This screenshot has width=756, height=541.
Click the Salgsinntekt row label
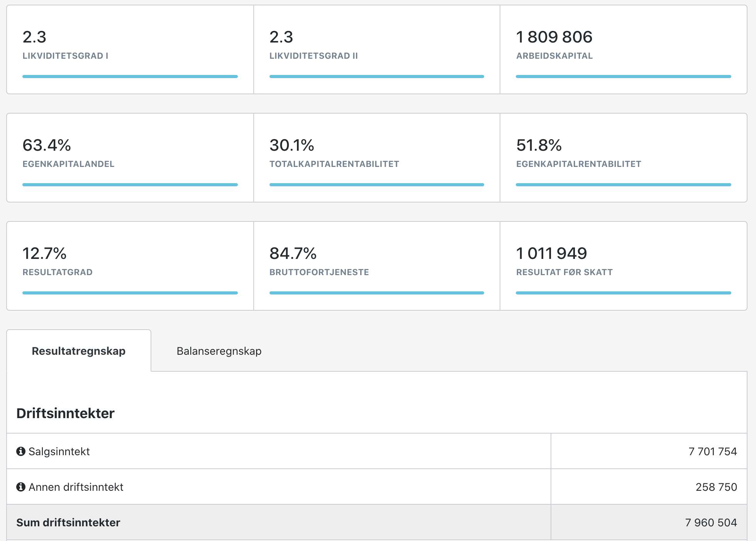(59, 451)
